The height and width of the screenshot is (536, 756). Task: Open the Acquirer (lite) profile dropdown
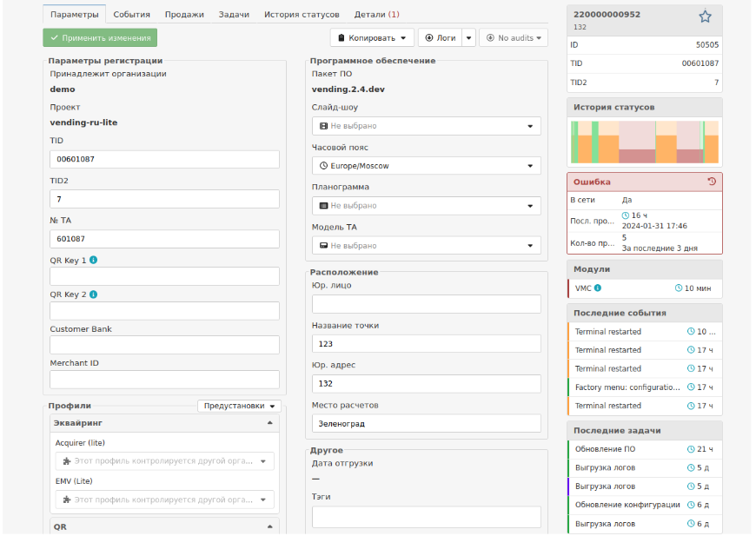(x=164, y=460)
